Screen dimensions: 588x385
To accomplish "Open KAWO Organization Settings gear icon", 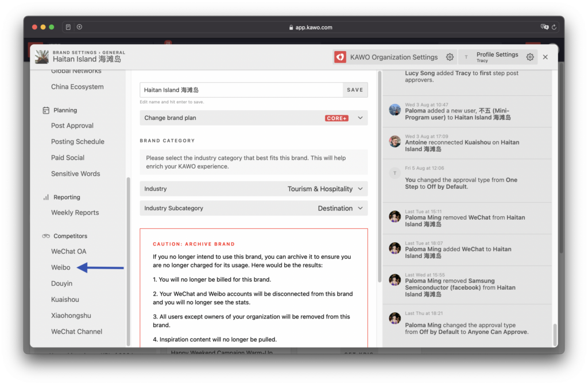I will click(x=450, y=57).
